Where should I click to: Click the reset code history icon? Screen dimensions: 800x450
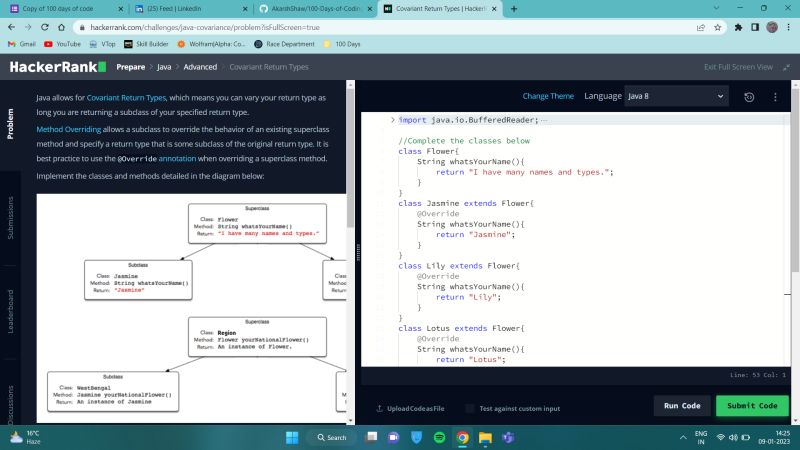click(x=749, y=97)
